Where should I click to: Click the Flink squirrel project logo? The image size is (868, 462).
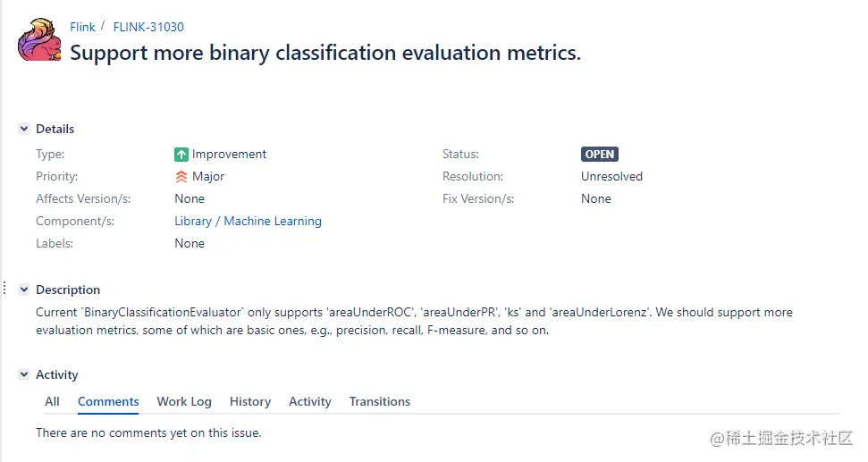click(x=39, y=39)
